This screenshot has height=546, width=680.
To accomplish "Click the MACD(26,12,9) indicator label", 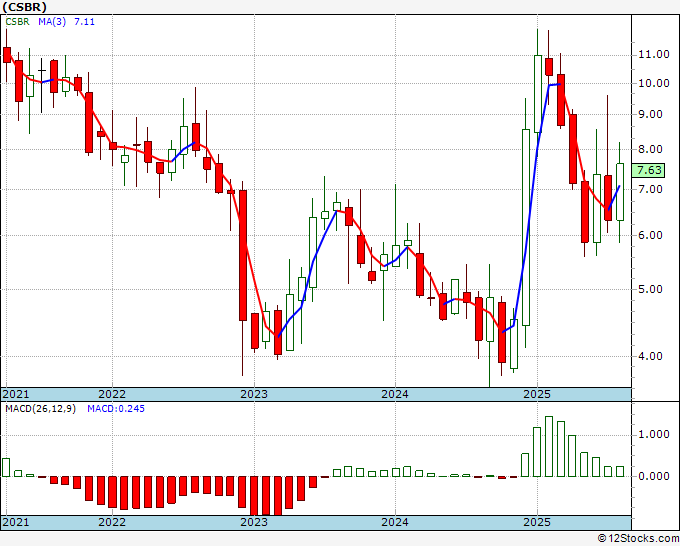I will click(x=40, y=409).
